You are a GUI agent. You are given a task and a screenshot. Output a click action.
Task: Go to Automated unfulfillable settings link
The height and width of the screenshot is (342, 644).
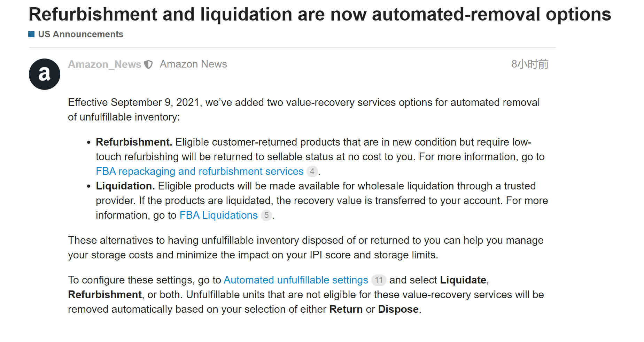[x=296, y=280]
